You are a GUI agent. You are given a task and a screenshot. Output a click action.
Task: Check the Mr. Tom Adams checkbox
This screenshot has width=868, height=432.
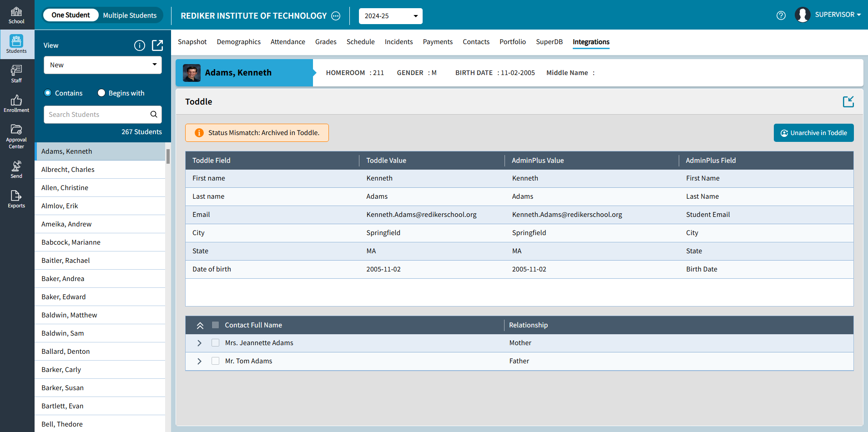coord(216,361)
